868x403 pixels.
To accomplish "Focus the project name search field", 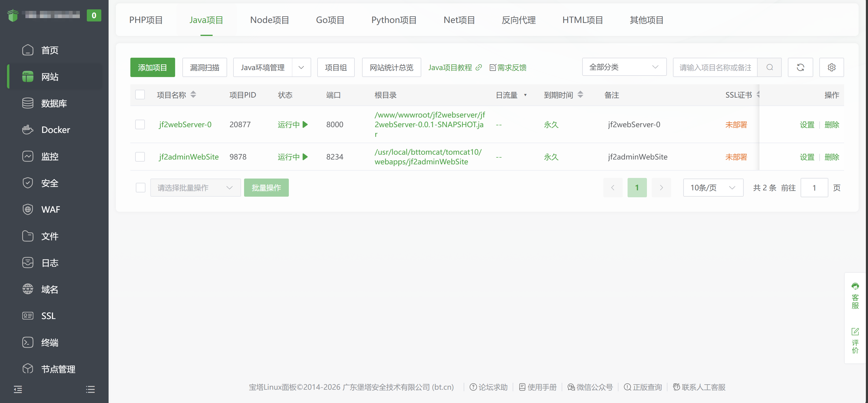I will [x=715, y=67].
